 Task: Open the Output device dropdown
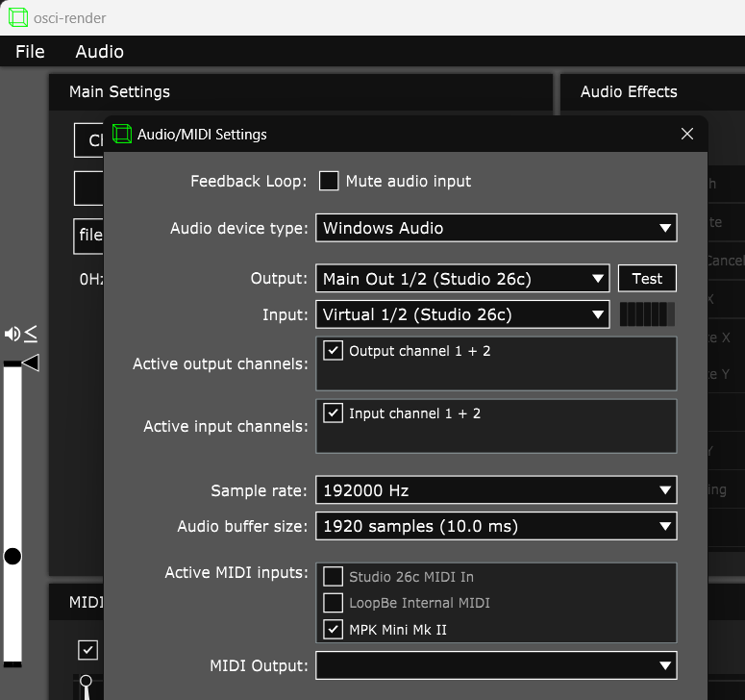click(462, 279)
